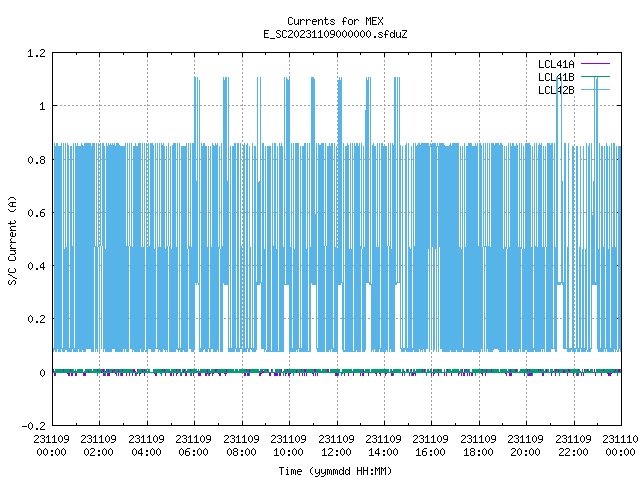Viewport: 640px width, 480px height.
Task: Click the x-axis label 'Time (yymmdd HH:MM)'
Action: pyautogui.click(x=335, y=471)
